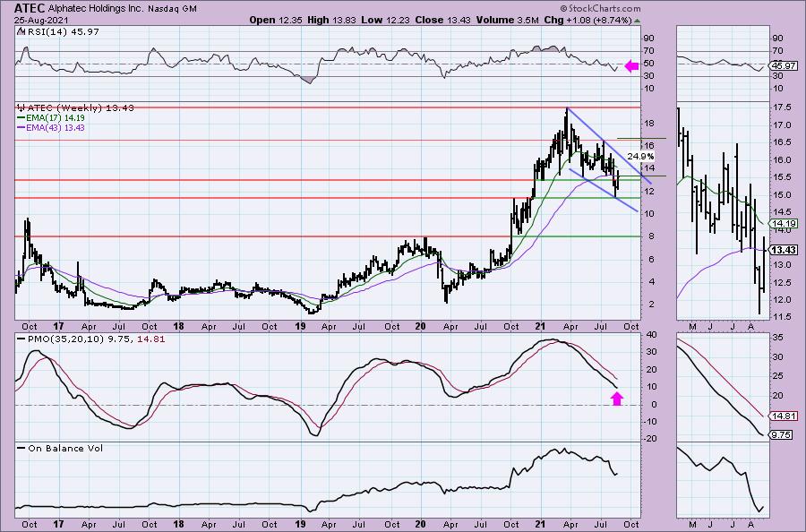The height and width of the screenshot is (532, 806).
Task: Click the ATEC ticker symbol in header
Action: tap(30, 8)
